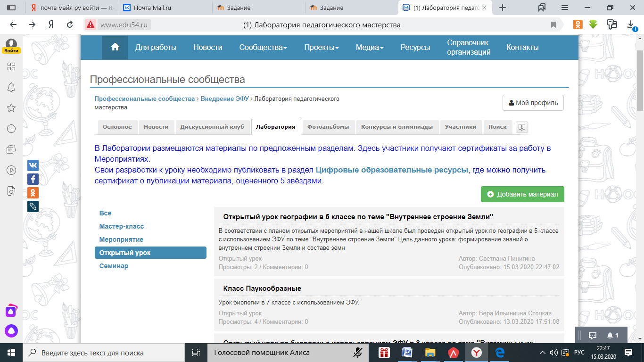
Task: Expand the Проекты dropdown menu
Action: (322, 47)
